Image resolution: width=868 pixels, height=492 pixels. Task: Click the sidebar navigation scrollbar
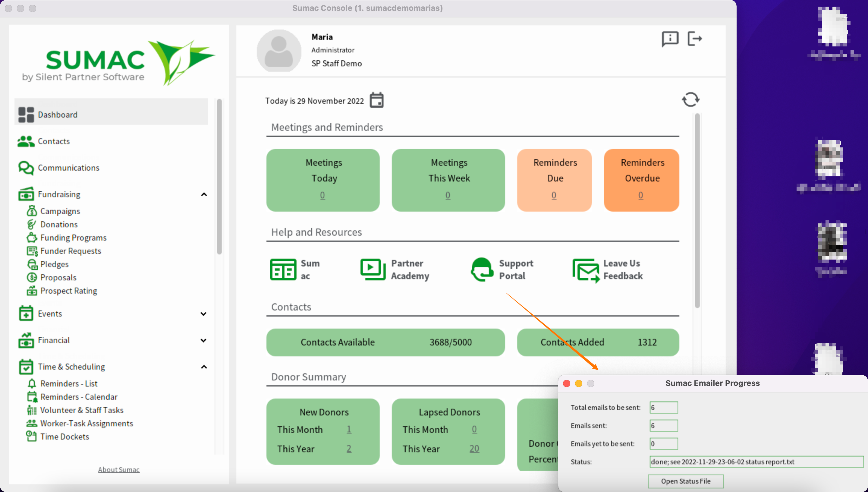(x=219, y=176)
